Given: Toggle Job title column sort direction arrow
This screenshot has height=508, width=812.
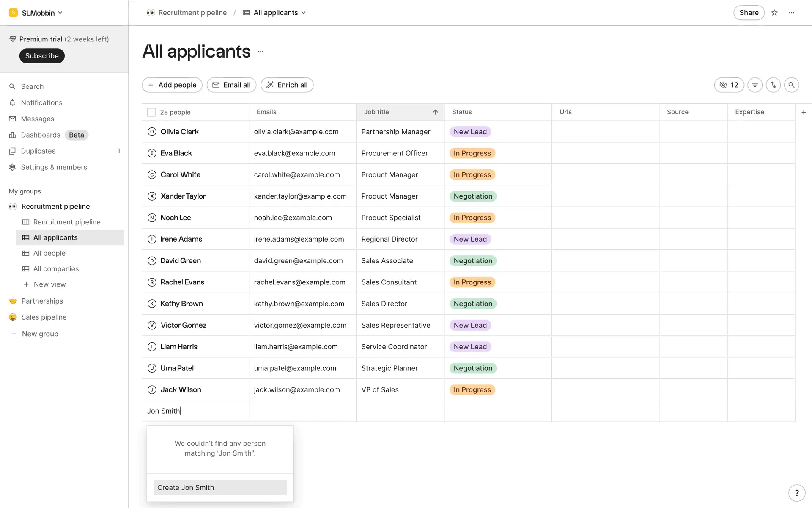Looking at the screenshot, I should [x=435, y=112].
